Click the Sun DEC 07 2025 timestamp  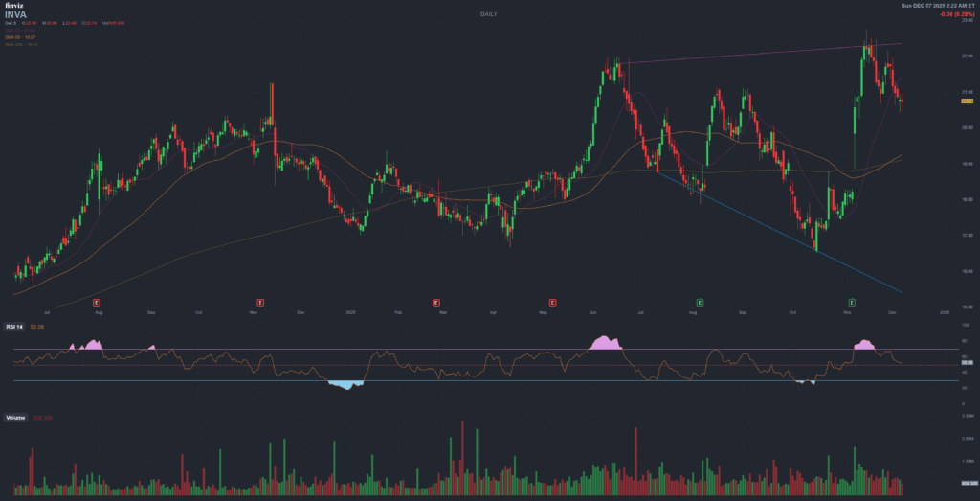pos(938,5)
